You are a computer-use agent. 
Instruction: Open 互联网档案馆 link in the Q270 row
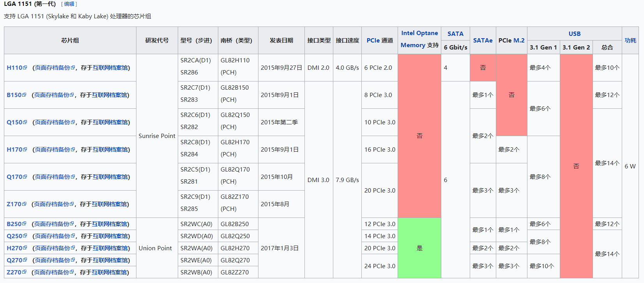click(x=110, y=260)
